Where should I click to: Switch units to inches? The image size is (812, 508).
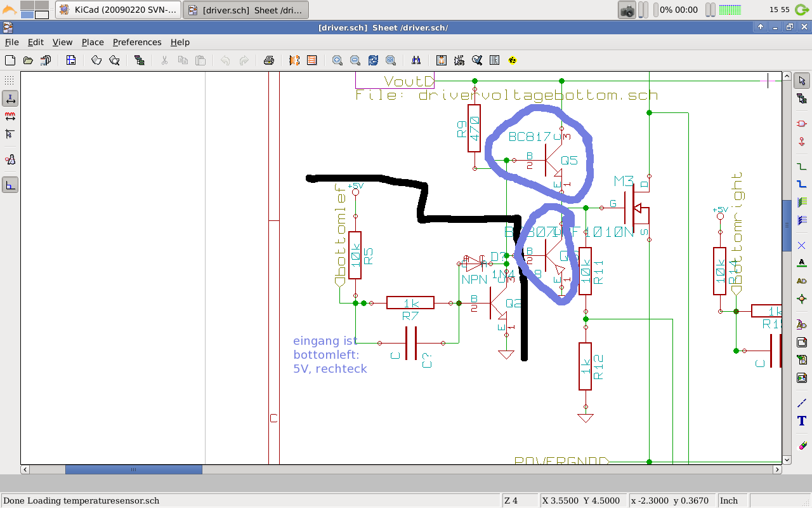coord(10,98)
